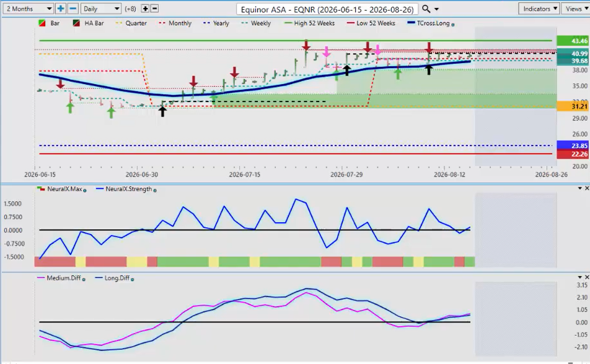This screenshot has height=364, width=590.
Task: Click the blue minus zoom-out range button
Action: [73, 9]
